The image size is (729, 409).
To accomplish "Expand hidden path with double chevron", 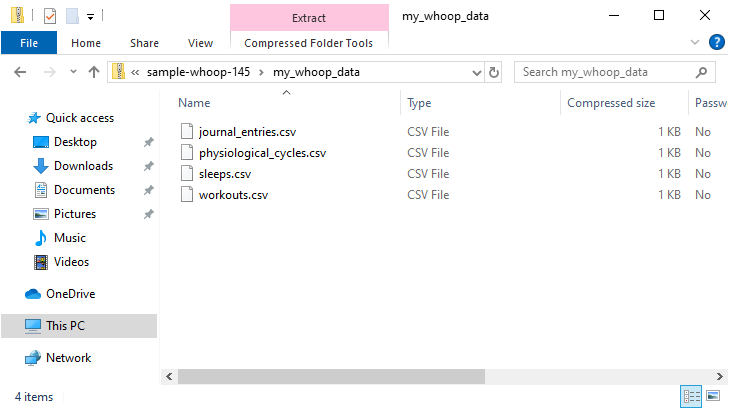I will coord(135,73).
